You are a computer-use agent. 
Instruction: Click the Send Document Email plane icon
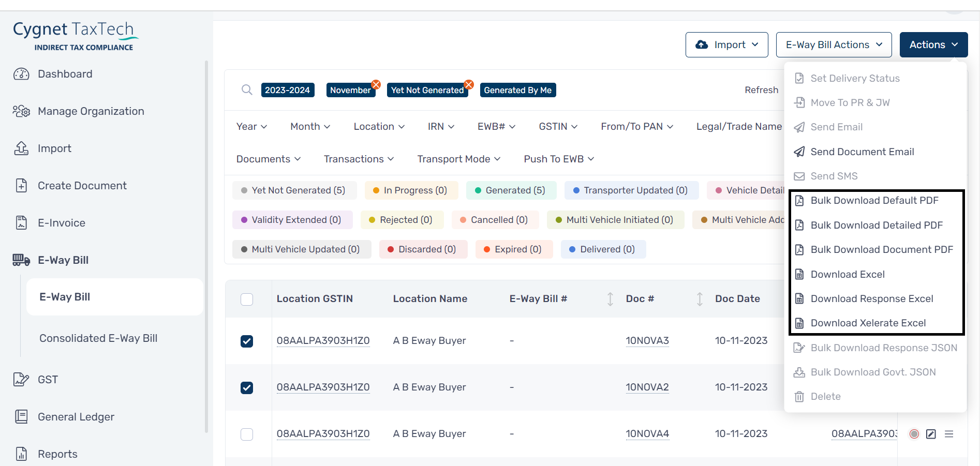pos(799,152)
